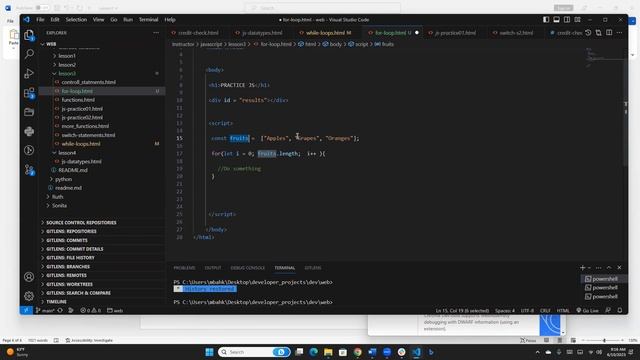Screen dimensions: 640x360
Task: Select the first powershell terminal instance
Action: pyautogui.click(x=604, y=279)
